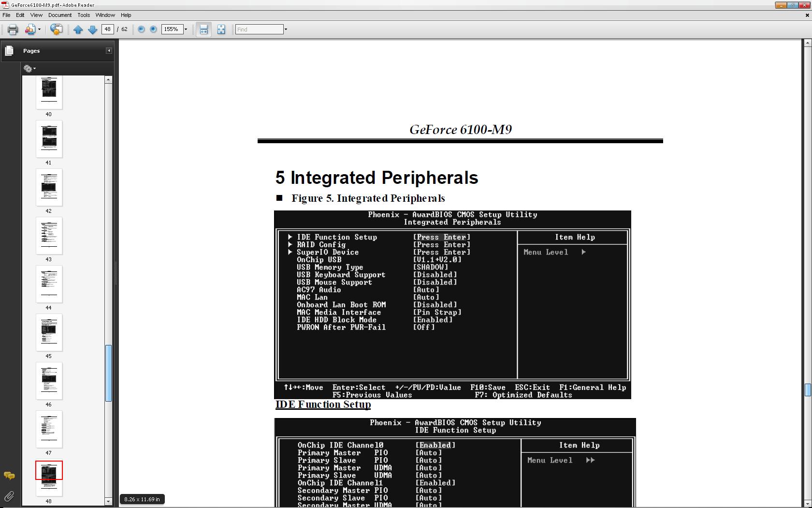Open the Attachments paperclip icon

point(9,496)
